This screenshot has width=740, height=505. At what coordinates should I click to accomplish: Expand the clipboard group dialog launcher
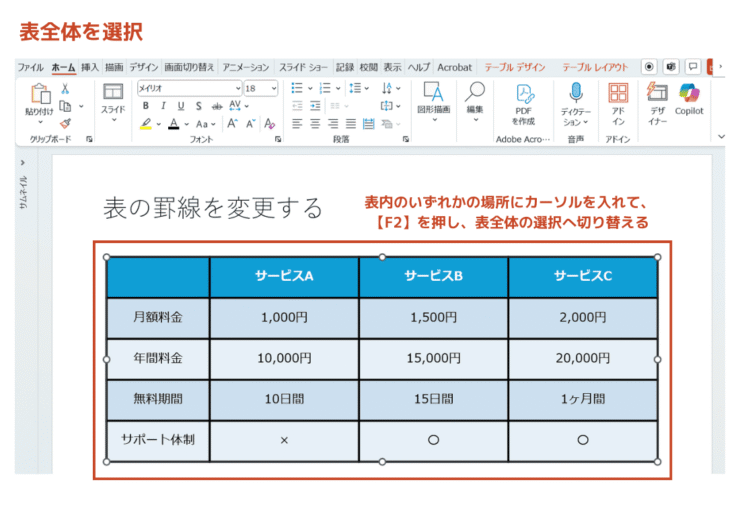click(x=89, y=139)
